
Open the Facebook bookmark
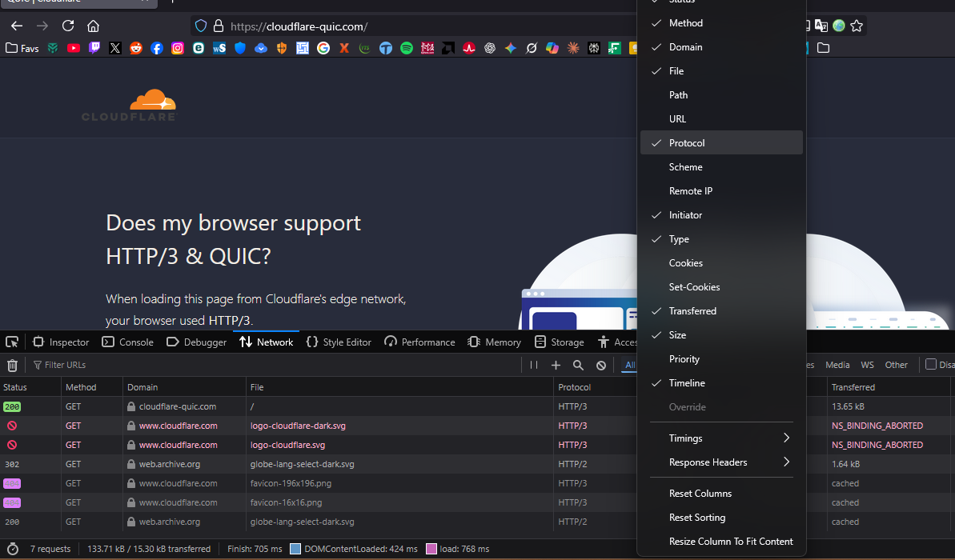tap(157, 48)
